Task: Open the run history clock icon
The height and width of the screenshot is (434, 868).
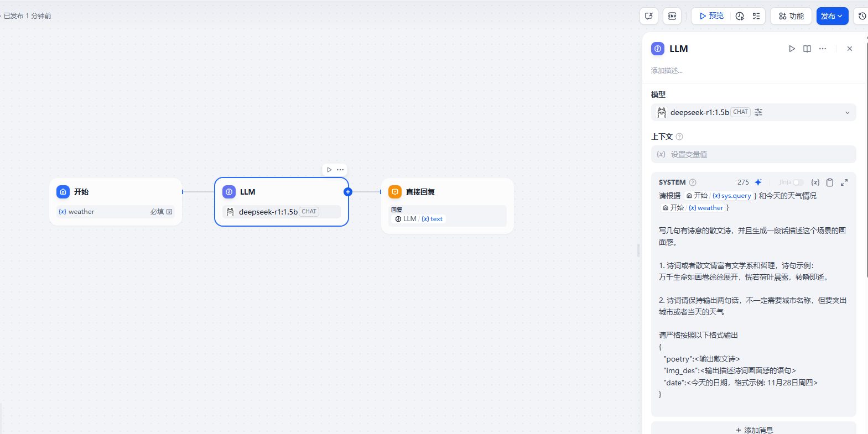Action: click(x=740, y=16)
